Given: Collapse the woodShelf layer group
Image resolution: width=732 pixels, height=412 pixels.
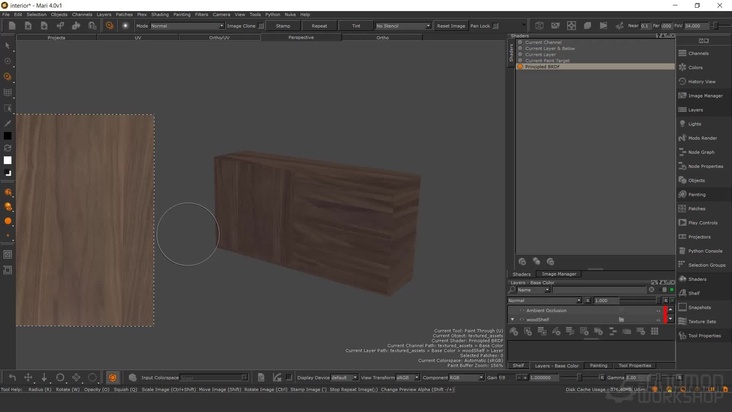Looking at the screenshot, I should point(513,320).
